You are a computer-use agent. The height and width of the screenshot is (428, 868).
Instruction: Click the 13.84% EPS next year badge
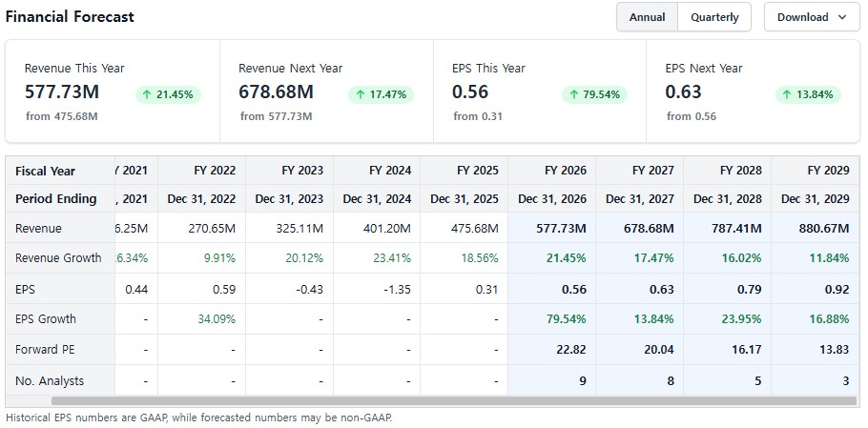pos(808,94)
